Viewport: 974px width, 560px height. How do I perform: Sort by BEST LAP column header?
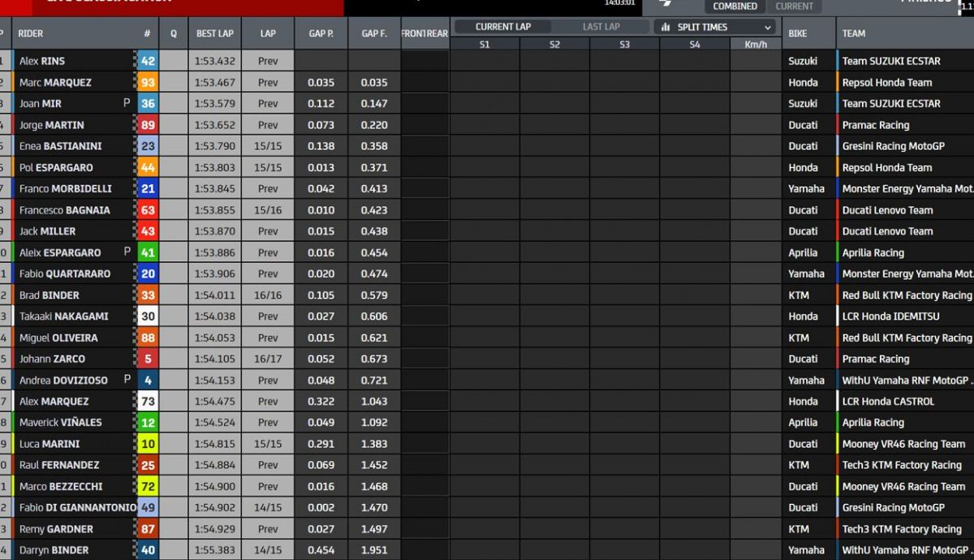(215, 34)
